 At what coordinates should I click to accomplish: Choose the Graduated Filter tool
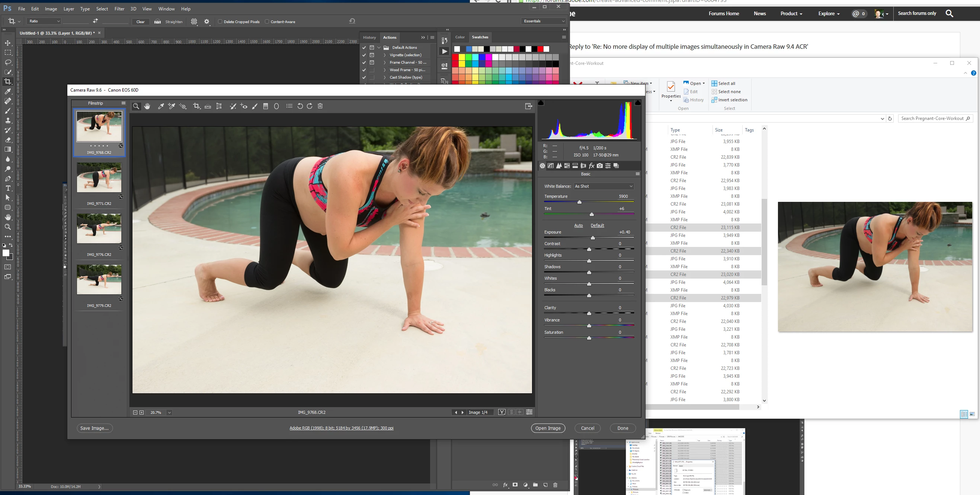(266, 106)
